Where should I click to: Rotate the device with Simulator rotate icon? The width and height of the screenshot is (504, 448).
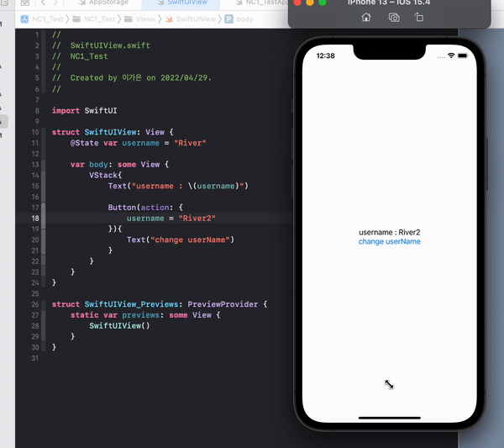click(419, 17)
